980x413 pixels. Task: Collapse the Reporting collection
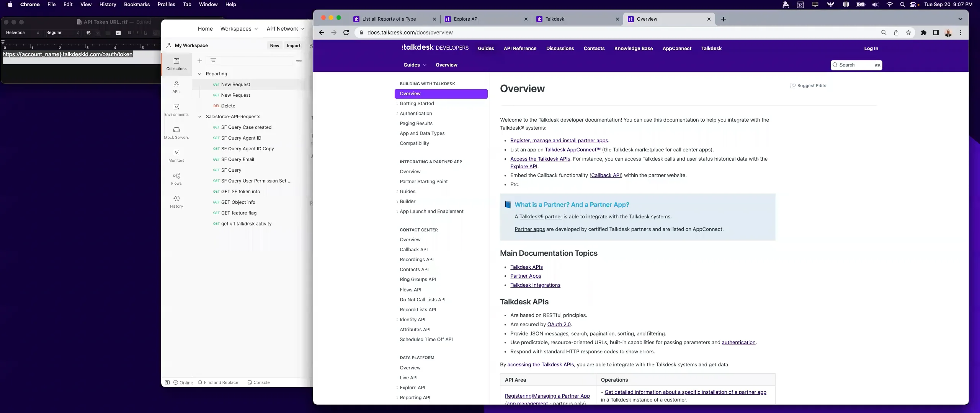click(x=200, y=74)
